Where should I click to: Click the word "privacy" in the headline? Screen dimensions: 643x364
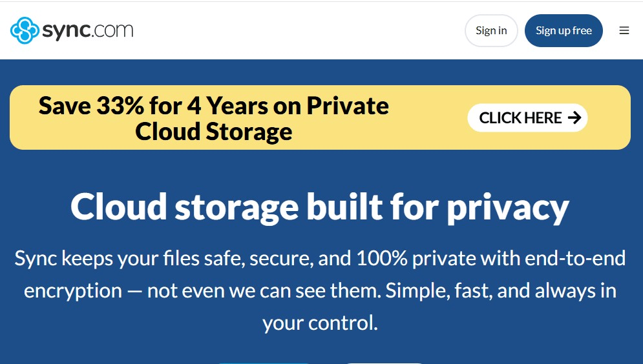pos(508,209)
